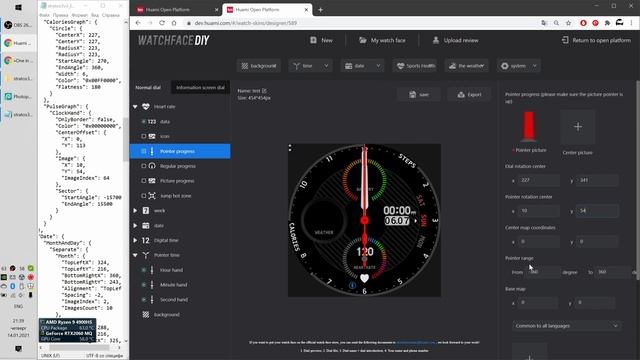This screenshot has height=360, width=640.
Task: Open 'Common to all languages' dropdown
Action: pyautogui.click(x=566, y=326)
